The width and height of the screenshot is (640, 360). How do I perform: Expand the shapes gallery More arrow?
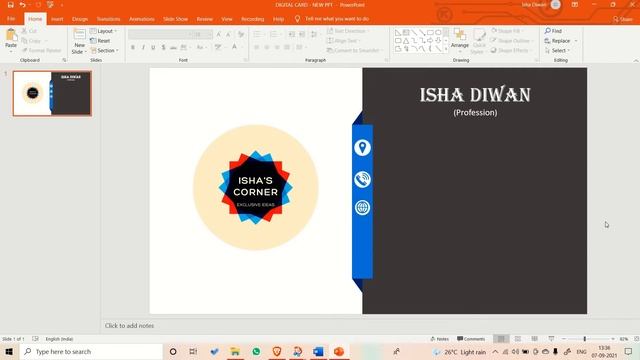click(x=446, y=49)
